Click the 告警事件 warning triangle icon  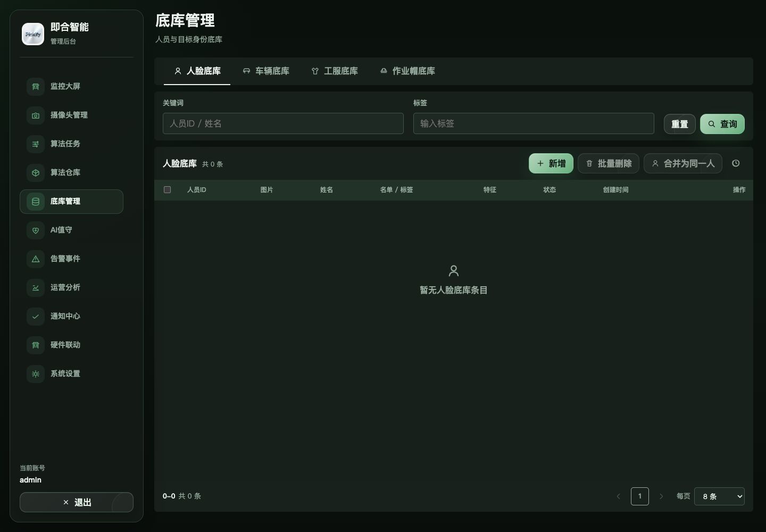36,259
